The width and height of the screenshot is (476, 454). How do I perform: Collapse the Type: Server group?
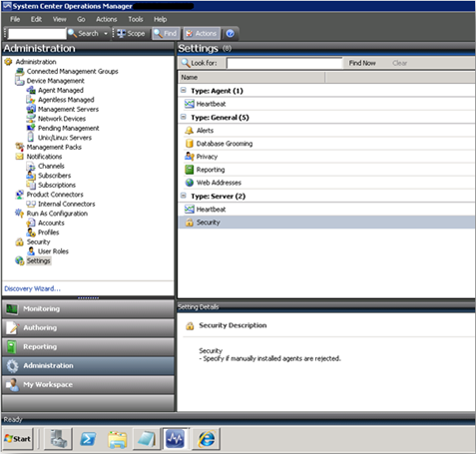[x=184, y=196]
